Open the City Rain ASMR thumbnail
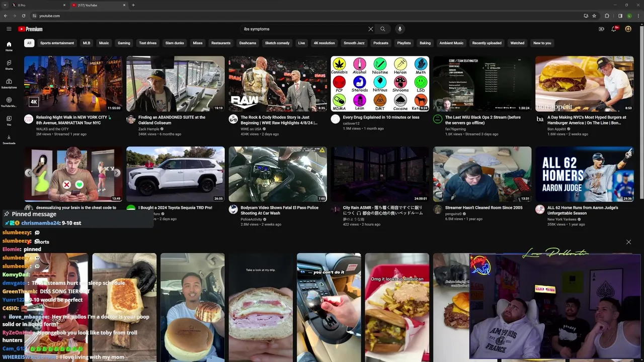The image size is (644, 362). click(x=380, y=174)
